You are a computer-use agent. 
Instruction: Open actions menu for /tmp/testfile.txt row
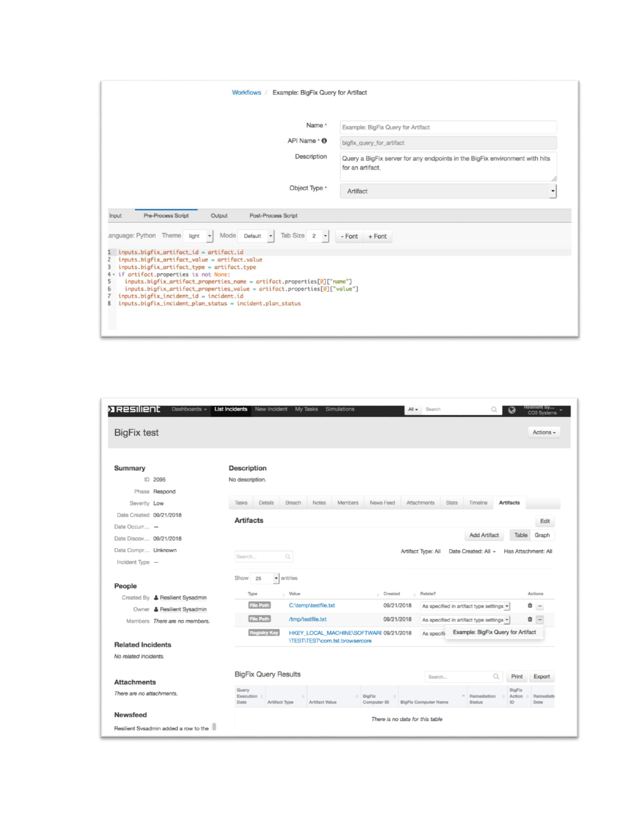[x=540, y=620]
